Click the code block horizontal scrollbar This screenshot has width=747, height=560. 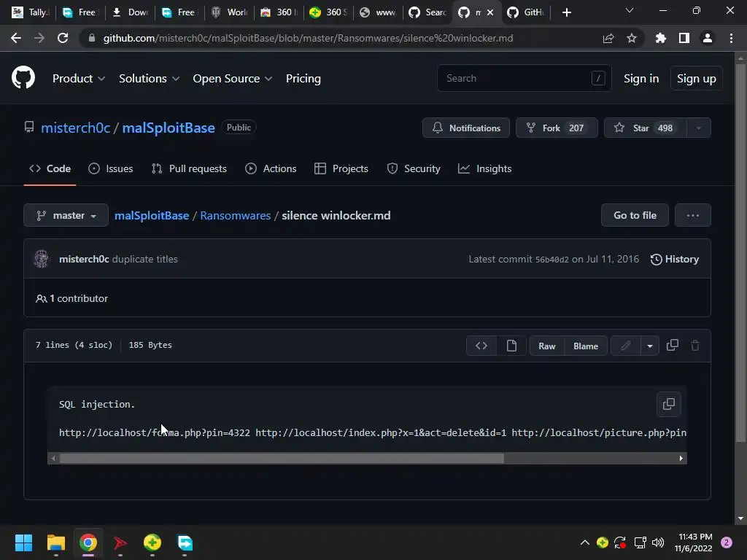pos(282,458)
